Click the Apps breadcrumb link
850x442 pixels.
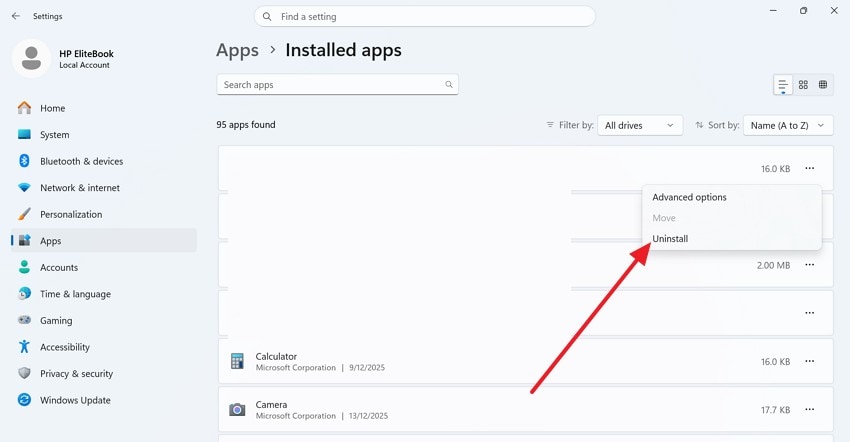[237, 50]
